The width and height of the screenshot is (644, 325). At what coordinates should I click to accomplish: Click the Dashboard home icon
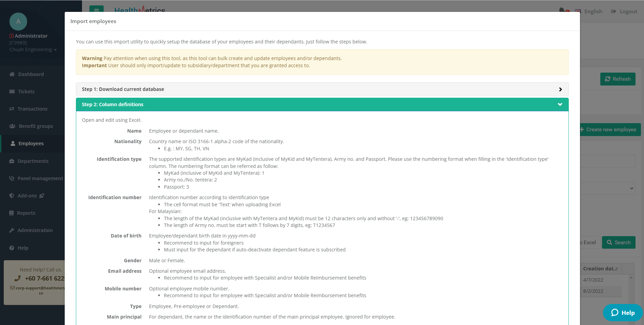click(x=12, y=74)
